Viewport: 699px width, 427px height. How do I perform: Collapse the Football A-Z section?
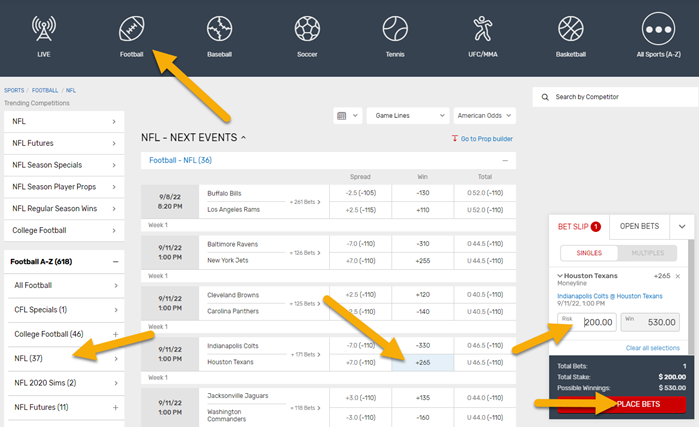coord(115,261)
